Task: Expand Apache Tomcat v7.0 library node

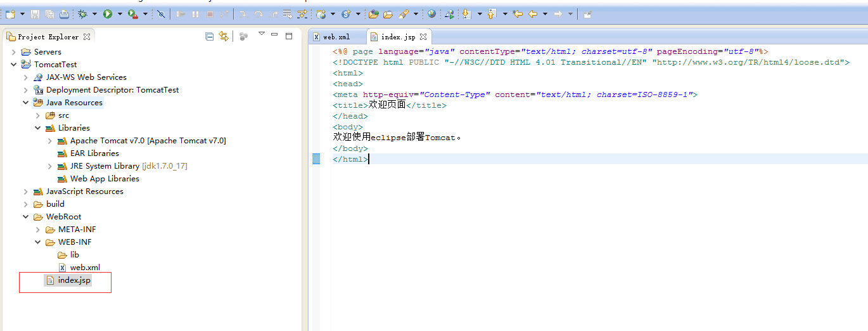Action: (x=49, y=141)
